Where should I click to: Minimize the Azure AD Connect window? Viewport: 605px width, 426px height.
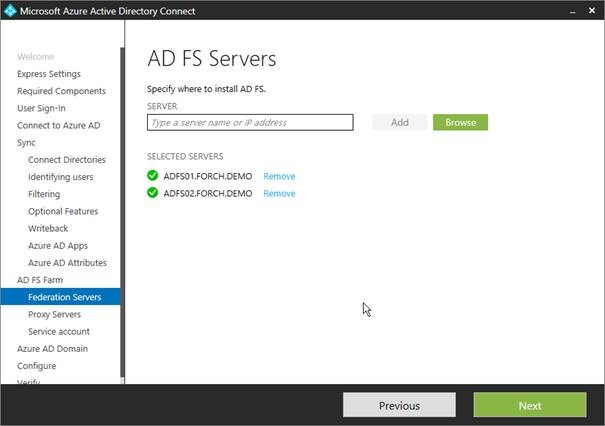[573, 12]
